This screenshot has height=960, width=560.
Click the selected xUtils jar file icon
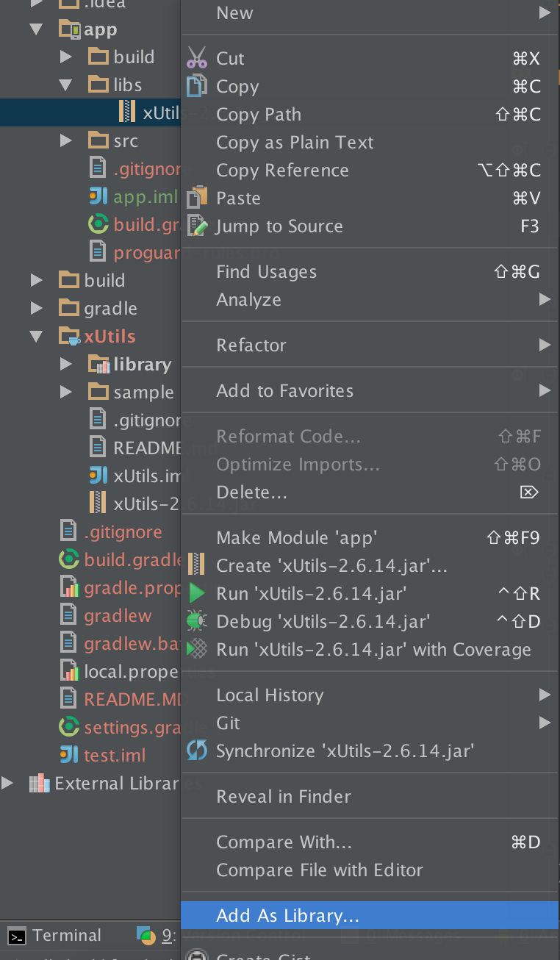tap(127, 112)
